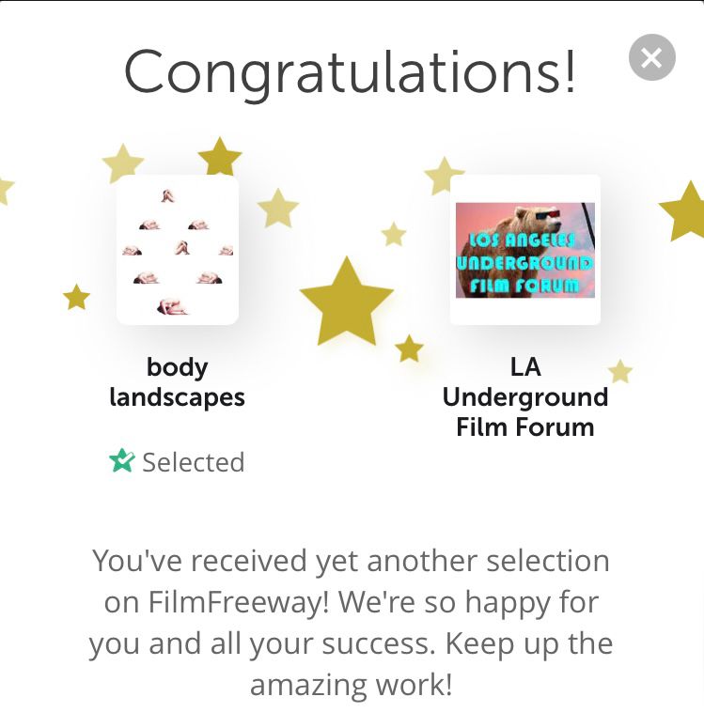Click the tiny pale star above the large center star
The height and width of the screenshot is (728, 704).
pos(394,234)
